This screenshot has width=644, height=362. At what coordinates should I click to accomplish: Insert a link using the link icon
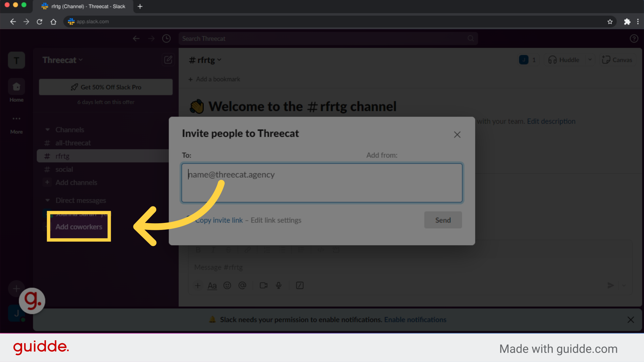coord(248,250)
